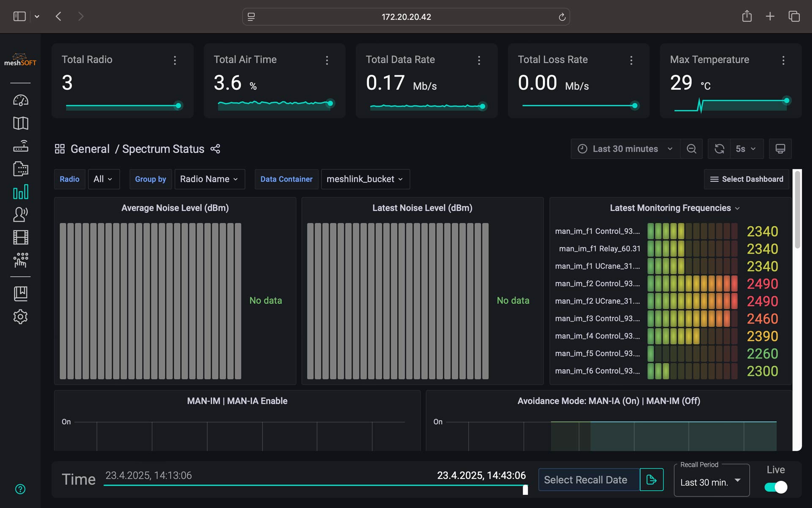Click the Avoidance Mode panel title
This screenshot has width=812, height=508.
[x=609, y=401]
